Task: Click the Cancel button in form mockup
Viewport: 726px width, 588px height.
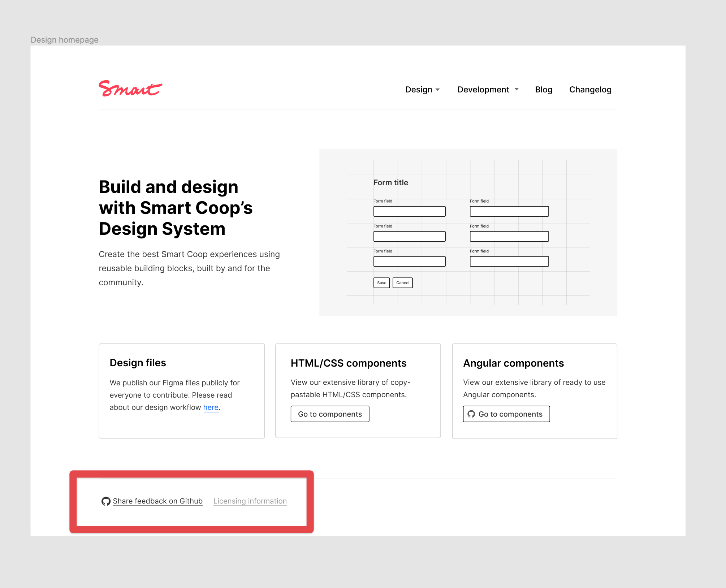Action: coord(402,283)
